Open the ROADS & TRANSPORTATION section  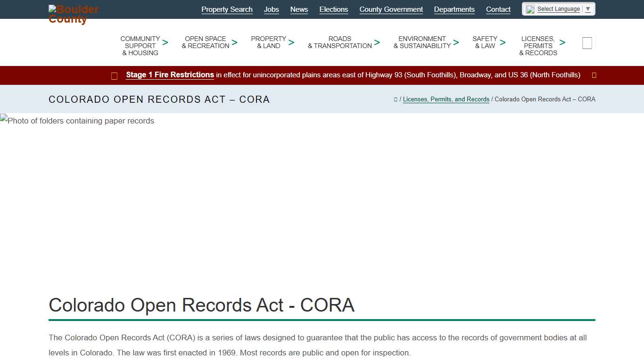[x=340, y=42]
